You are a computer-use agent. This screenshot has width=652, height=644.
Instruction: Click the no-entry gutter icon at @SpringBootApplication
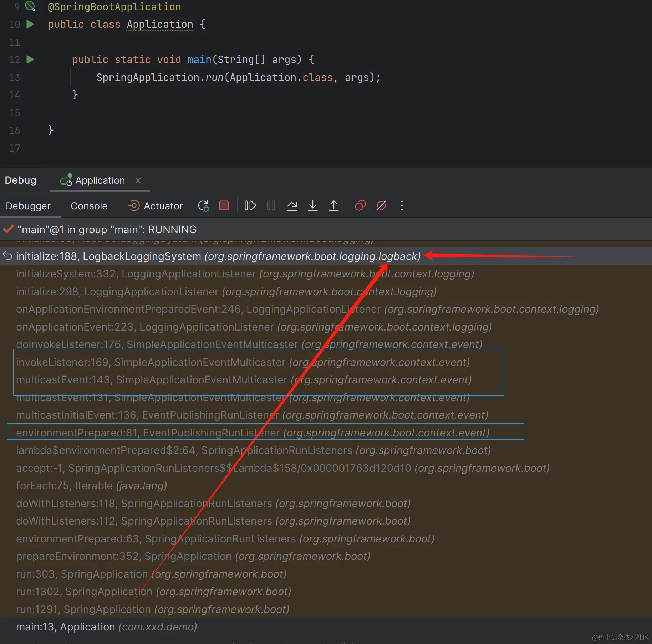[x=30, y=6]
